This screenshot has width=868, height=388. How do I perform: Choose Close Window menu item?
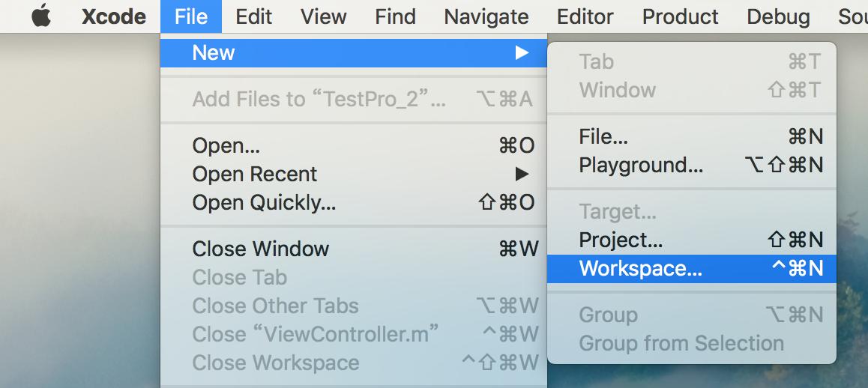tap(354, 249)
